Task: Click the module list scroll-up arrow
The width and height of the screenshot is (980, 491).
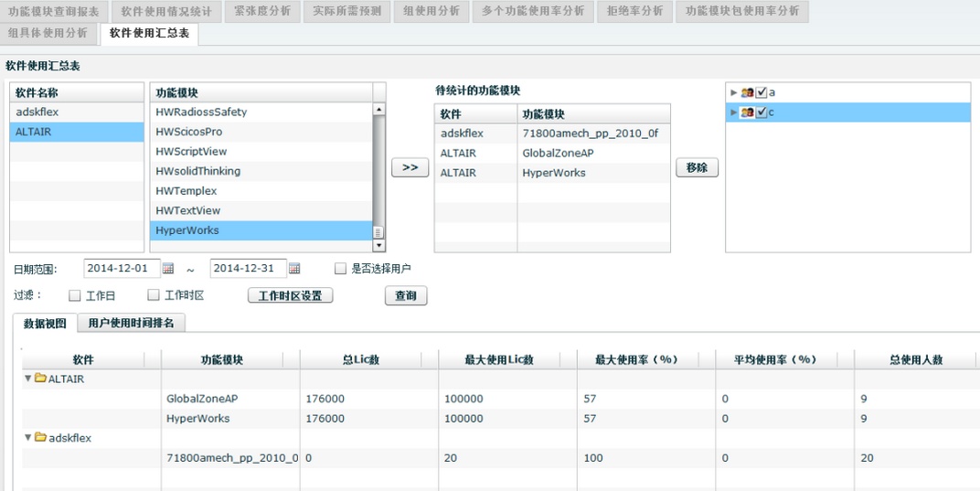Action: (379, 110)
